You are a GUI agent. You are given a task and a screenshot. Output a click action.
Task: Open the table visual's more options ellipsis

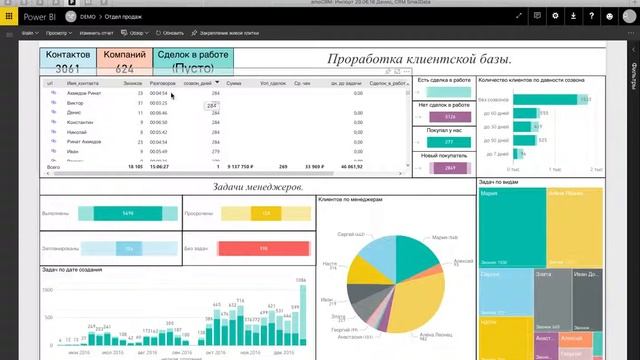coord(407,71)
